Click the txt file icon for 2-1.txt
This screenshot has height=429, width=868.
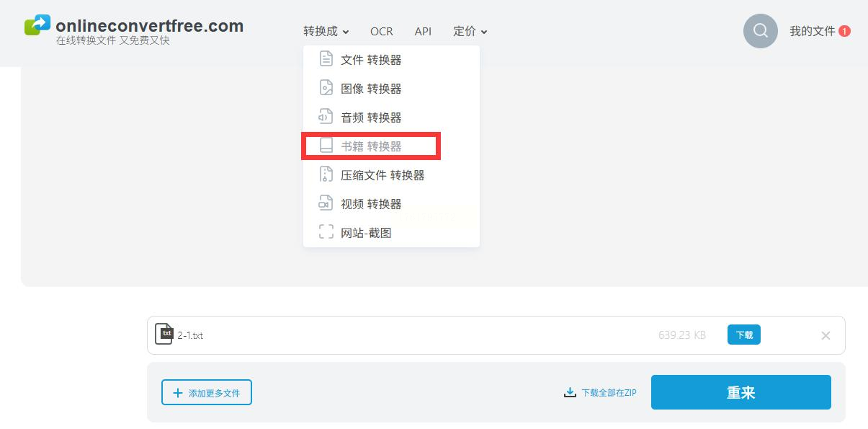(x=164, y=335)
